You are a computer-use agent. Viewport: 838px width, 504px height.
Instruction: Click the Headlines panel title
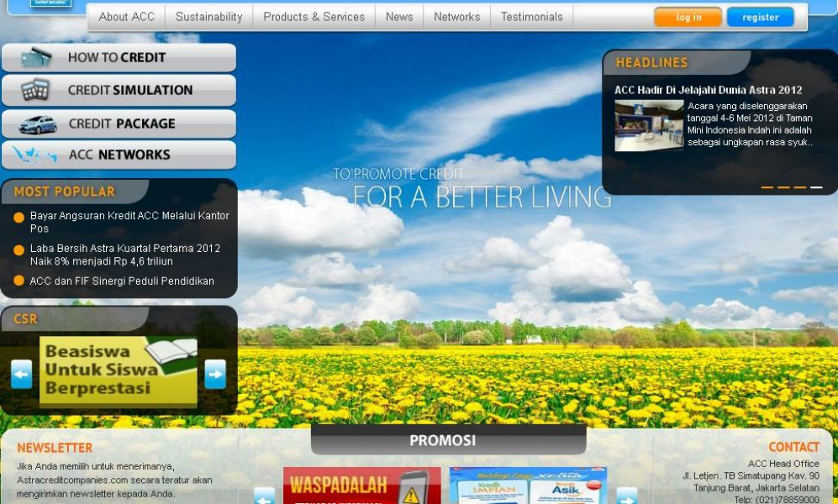(651, 62)
